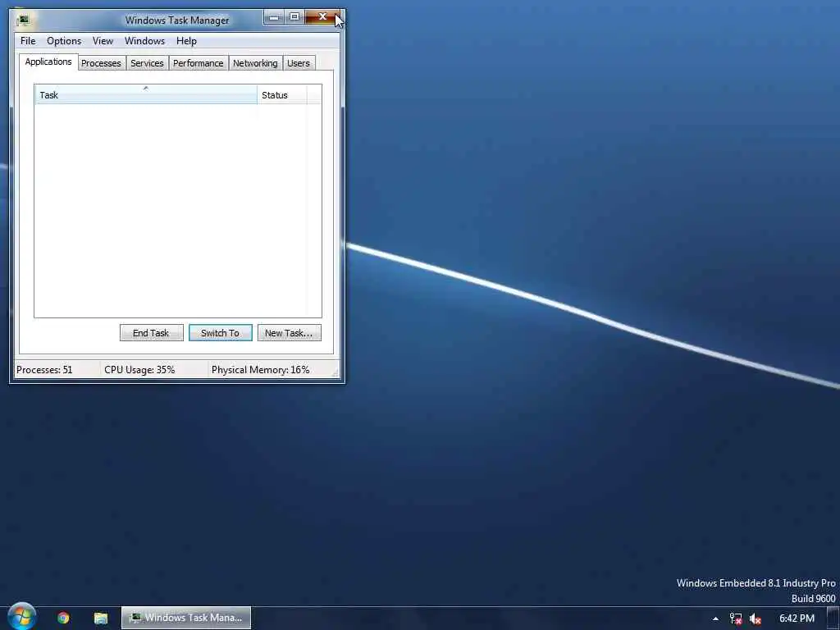840x630 pixels.
Task: Click the 6:42 PM clock
Action: [x=797, y=619]
